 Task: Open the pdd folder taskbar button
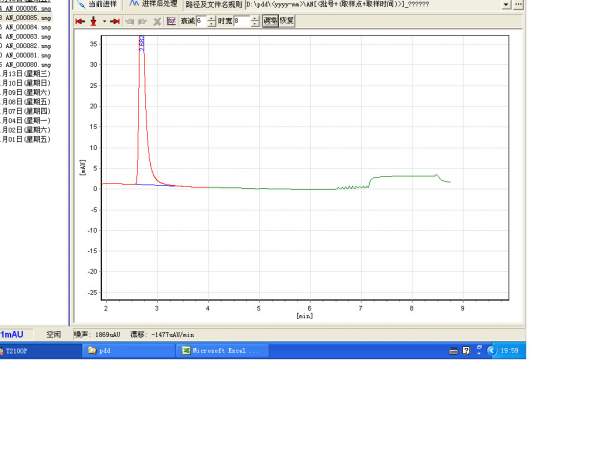129,351
